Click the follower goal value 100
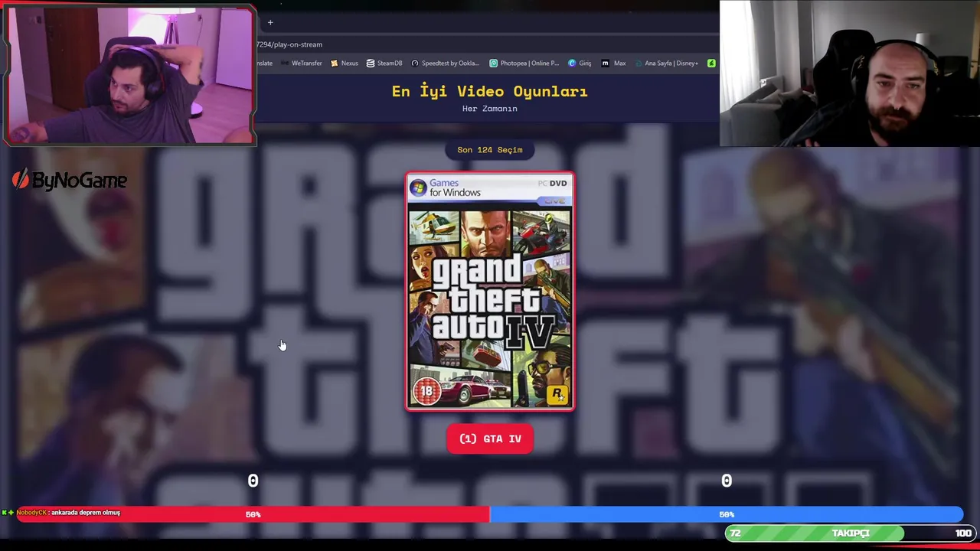This screenshot has height=551, width=980. [963, 533]
